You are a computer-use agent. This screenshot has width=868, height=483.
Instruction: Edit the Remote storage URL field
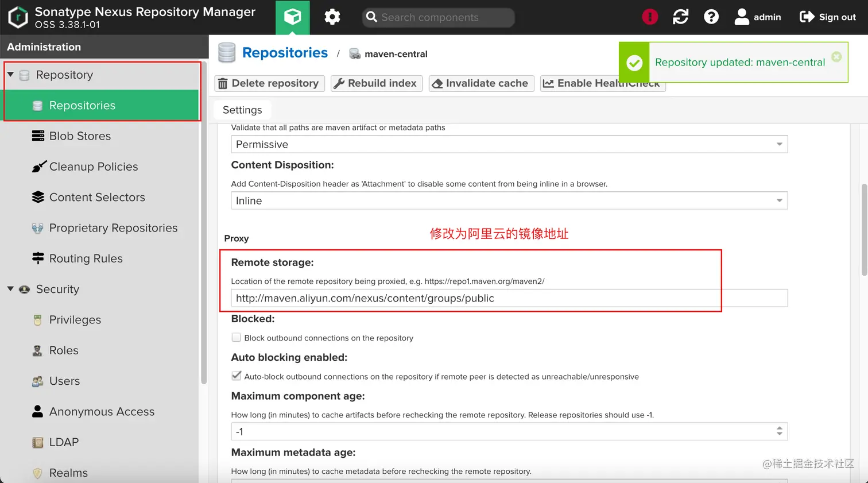(509, 298)
